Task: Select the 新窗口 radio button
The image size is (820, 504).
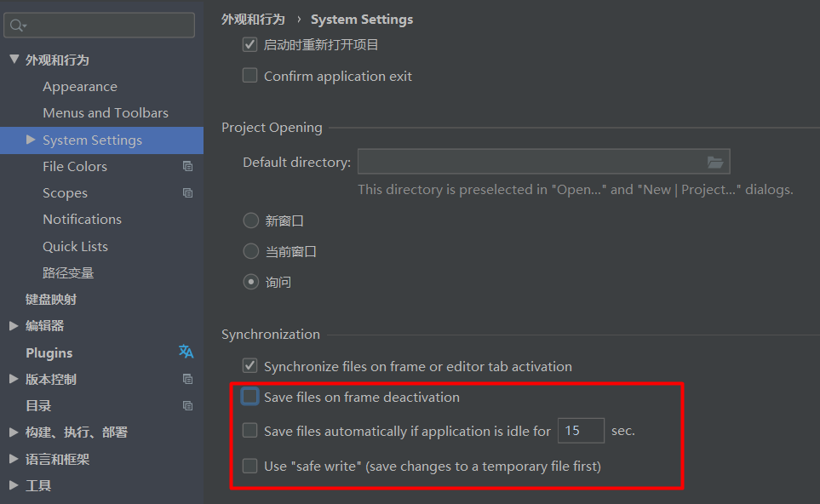Action: point(250,220)
